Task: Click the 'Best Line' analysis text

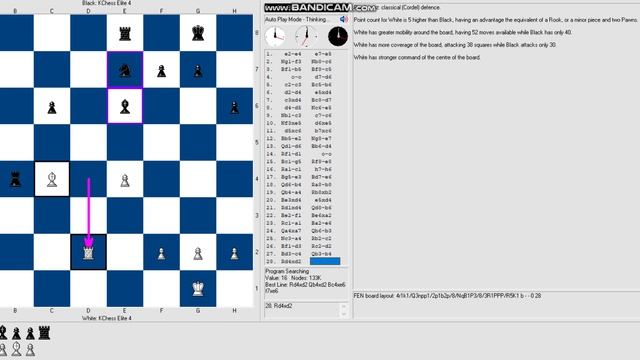Action: coord(305,288)
